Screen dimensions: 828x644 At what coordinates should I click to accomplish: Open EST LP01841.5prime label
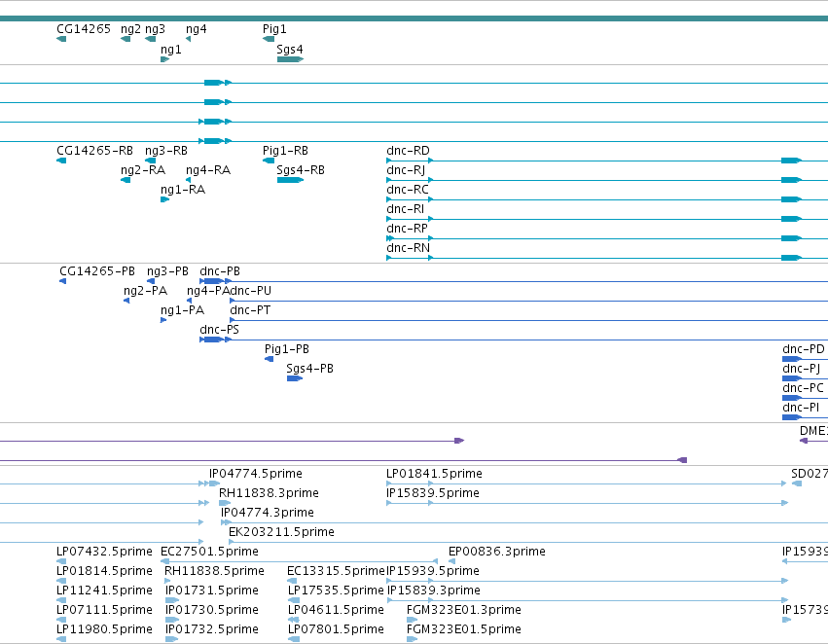[434, 474]
